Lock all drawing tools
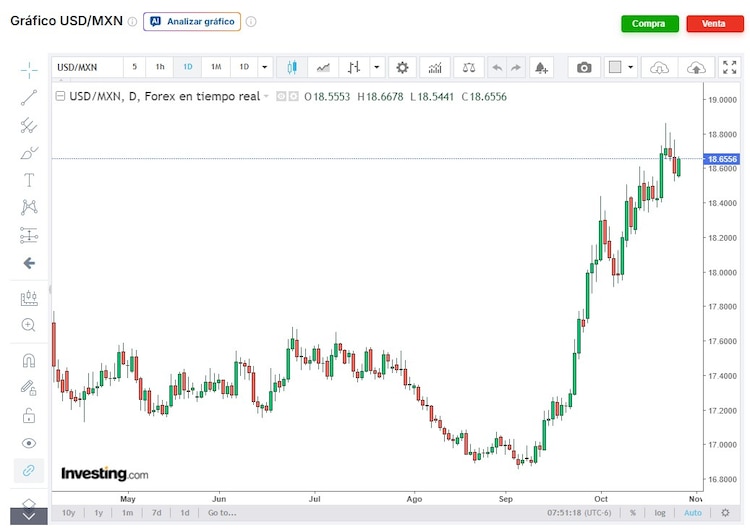750x530 pixels. point(29,416)
